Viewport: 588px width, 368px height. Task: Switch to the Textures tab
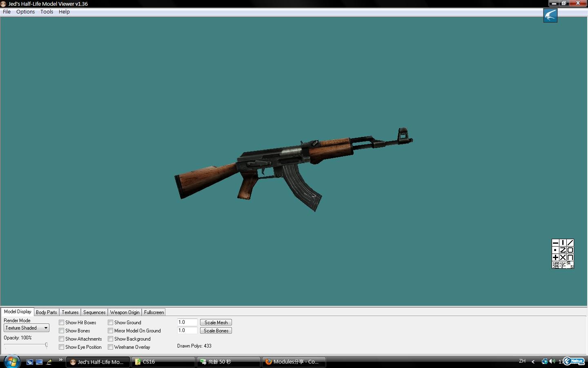[x=70, y=312]
